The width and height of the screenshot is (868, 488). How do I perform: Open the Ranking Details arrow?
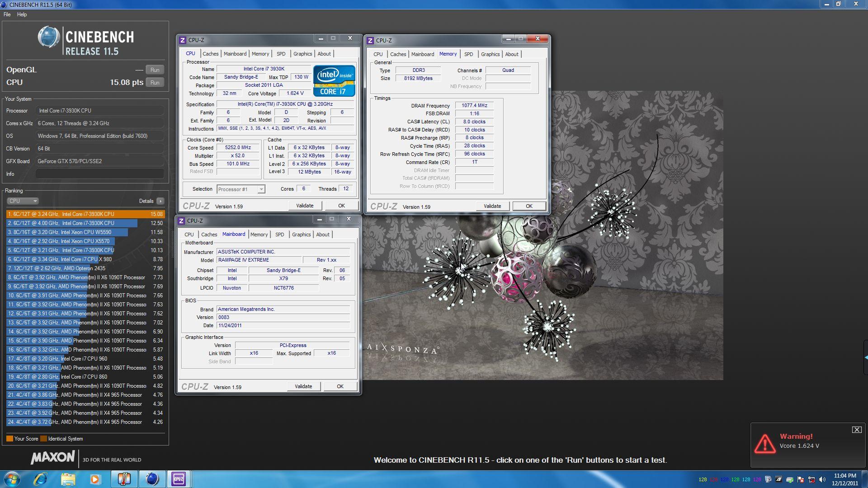click(160, 201)
